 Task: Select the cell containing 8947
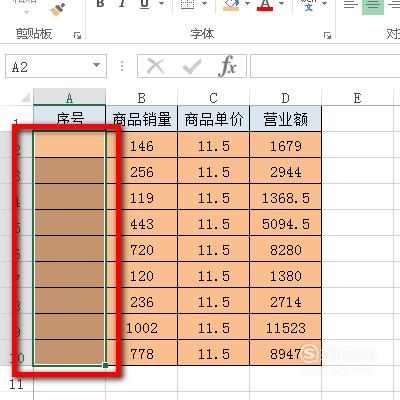[286, 353]
